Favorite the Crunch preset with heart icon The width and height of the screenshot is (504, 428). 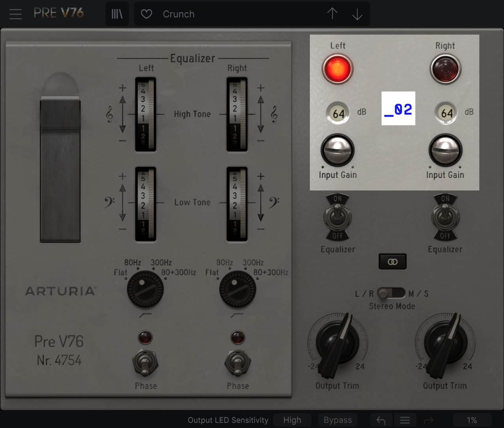146,14
